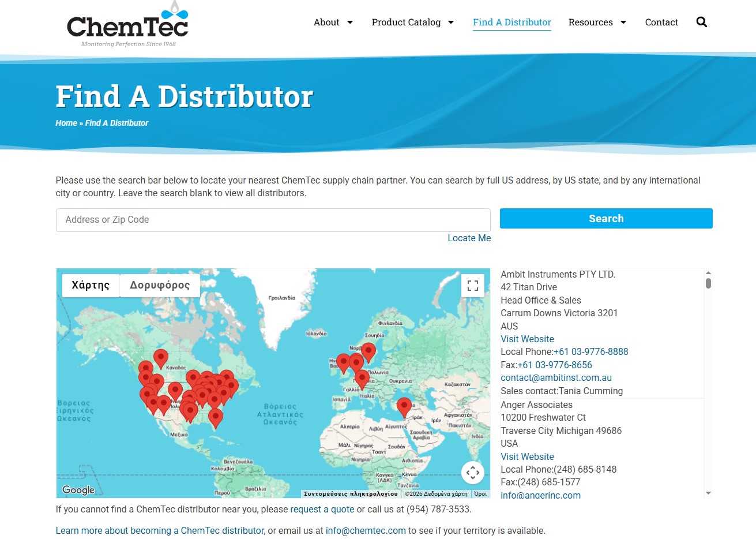Call Ambit local phone +61 03-9776-8888
This screenshot has width=756, height=539.
tap(590, 352)
